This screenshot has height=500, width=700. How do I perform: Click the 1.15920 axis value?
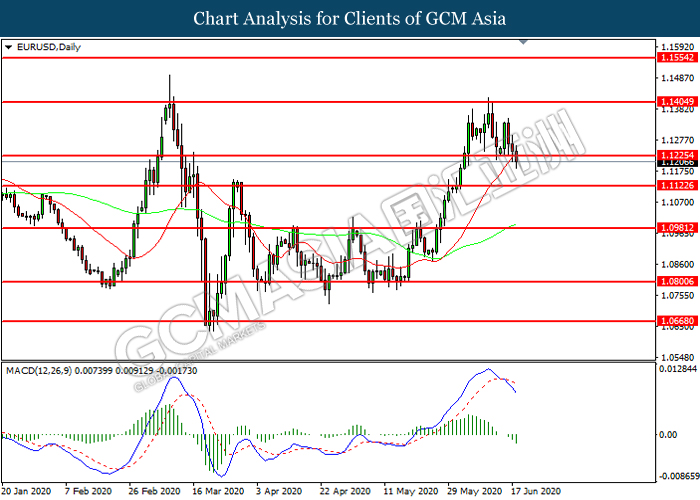[678, 47]
